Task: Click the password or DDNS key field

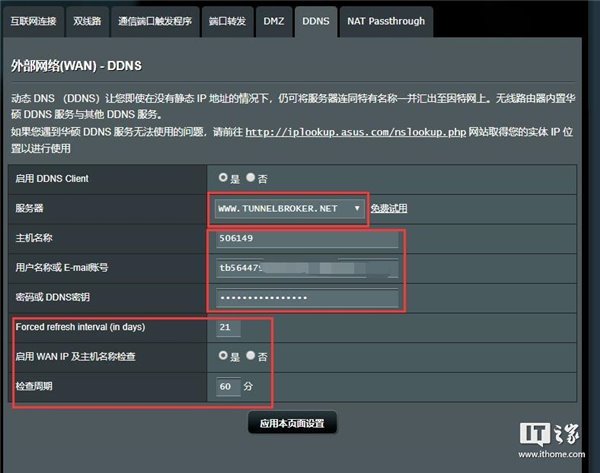Action: tap(307, 298)
